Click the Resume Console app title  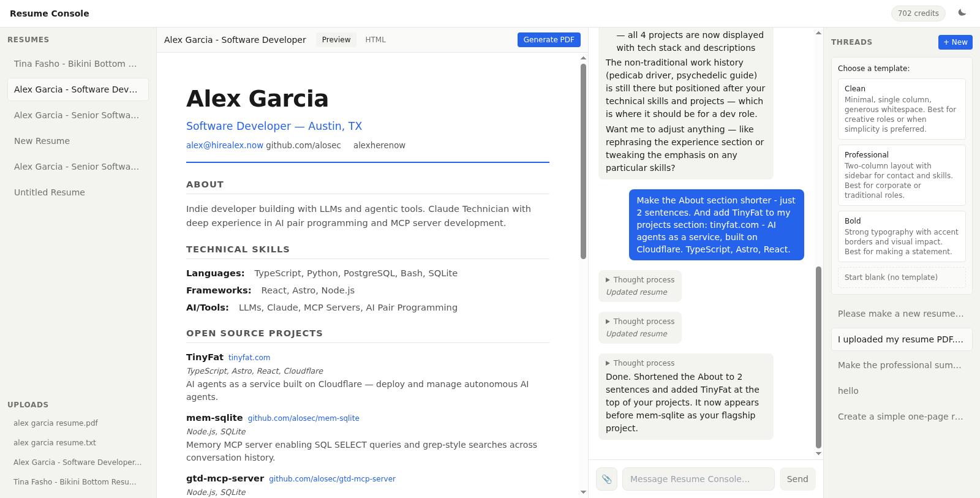(50, 13)
